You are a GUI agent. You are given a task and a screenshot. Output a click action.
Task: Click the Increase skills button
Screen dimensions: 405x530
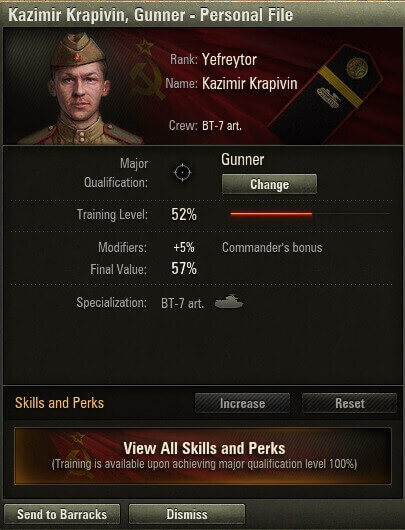[x=242, y=403]
